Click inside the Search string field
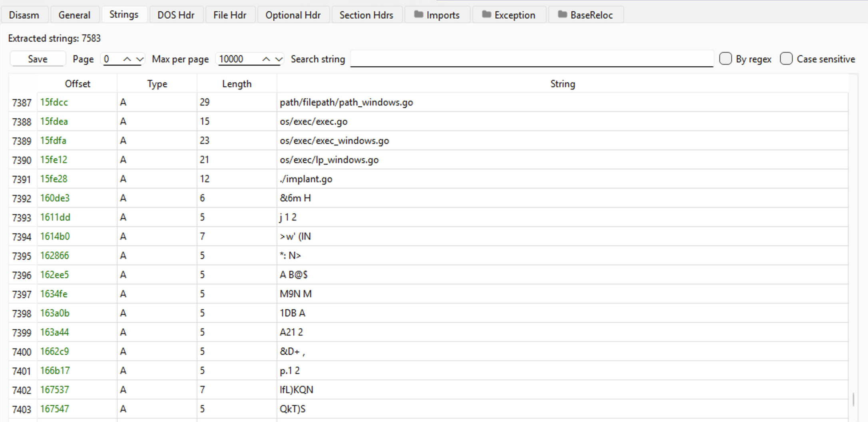 532,59
